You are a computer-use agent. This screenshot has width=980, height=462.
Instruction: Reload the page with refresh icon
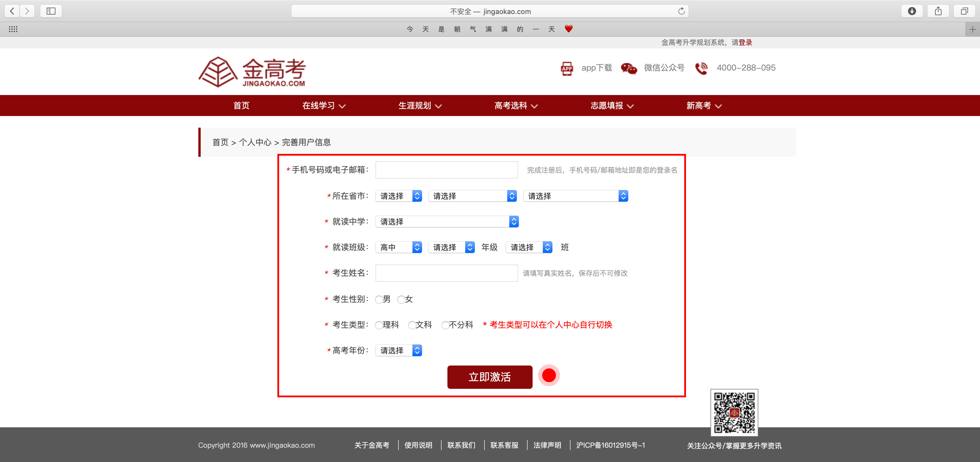click(681, 11)
